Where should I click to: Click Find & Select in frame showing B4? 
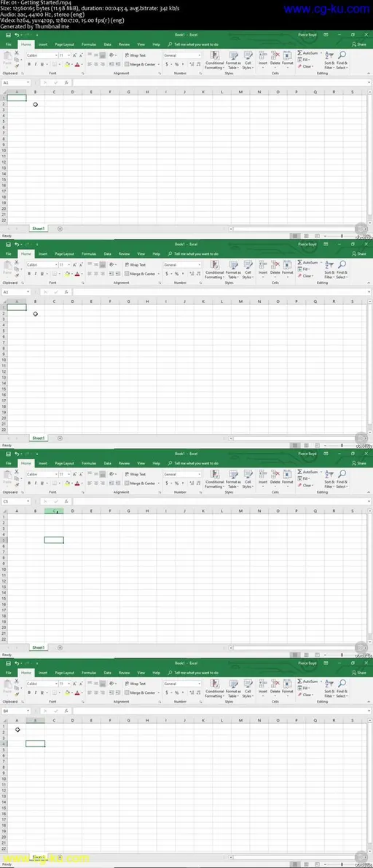342,688
